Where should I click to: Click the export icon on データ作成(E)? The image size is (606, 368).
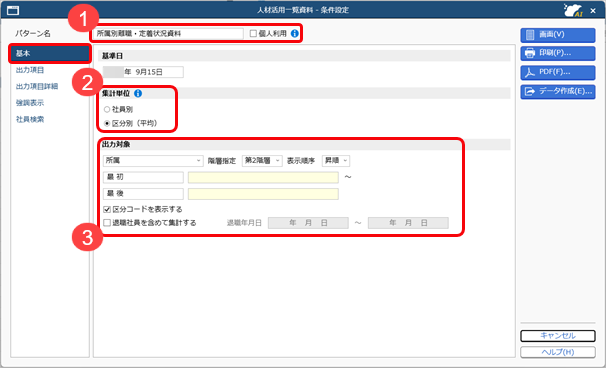click(x=530, y=92)
